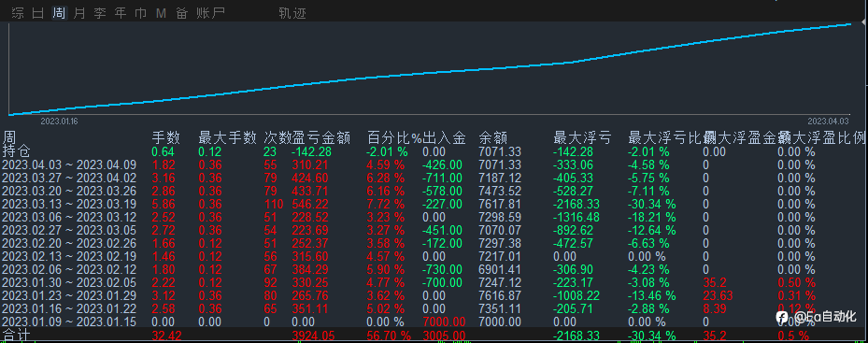Viewport: 868px width, 343px height.
Task: Click the 余额 column header
Action: pos(492,137)
